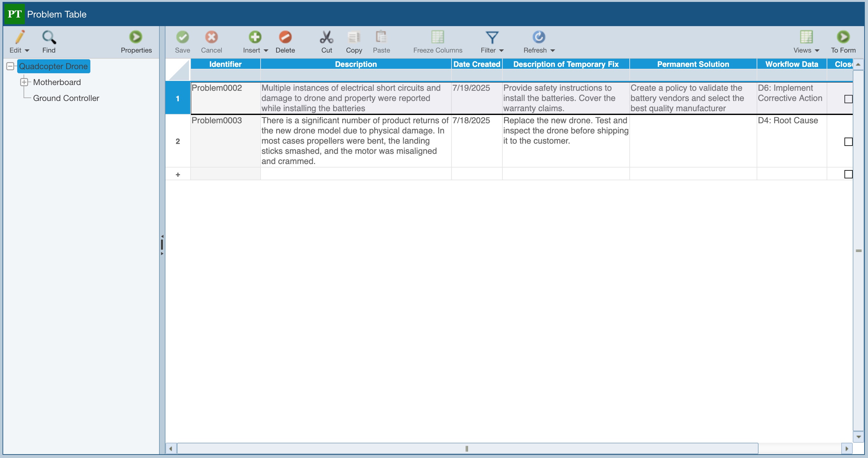
Task: Check Closed box for Problem0003 row
Action: click(x=848, y=142)
